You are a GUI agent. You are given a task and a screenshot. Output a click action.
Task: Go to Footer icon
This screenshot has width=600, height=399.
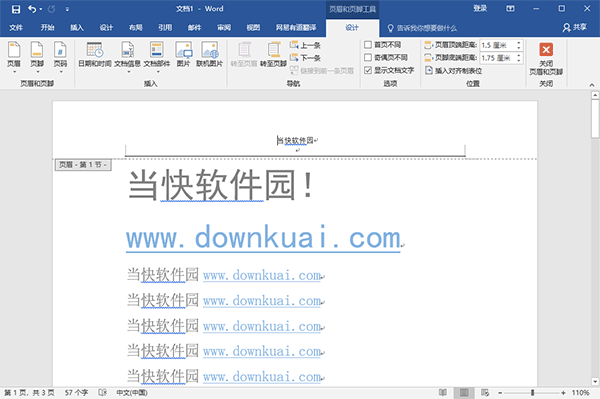click(273, 55)
